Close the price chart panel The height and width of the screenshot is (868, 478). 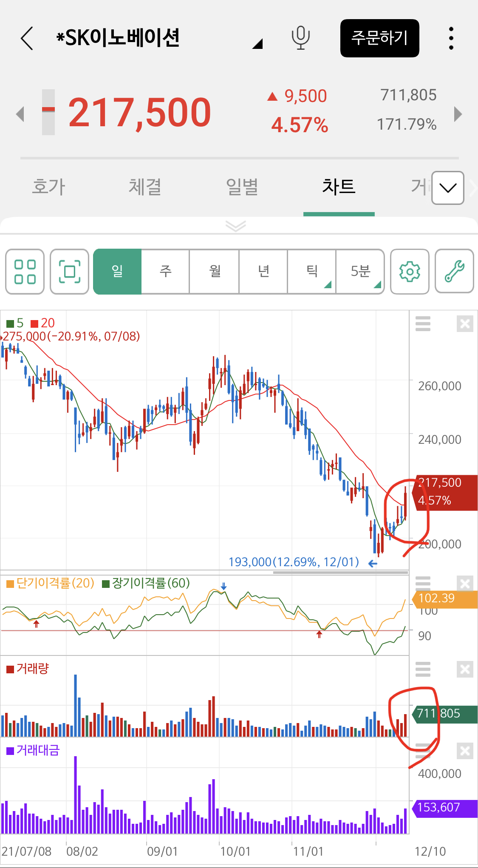pyautogui.click(x=465, y=324)
